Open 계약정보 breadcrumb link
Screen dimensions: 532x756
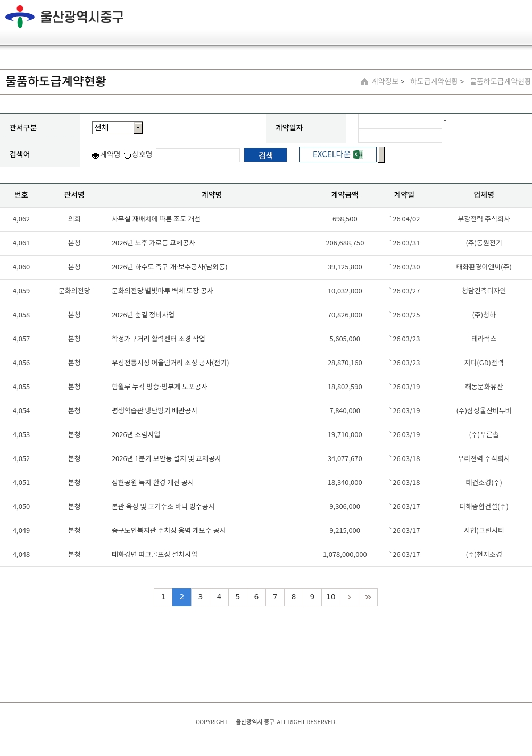click(x=385, y=81)
